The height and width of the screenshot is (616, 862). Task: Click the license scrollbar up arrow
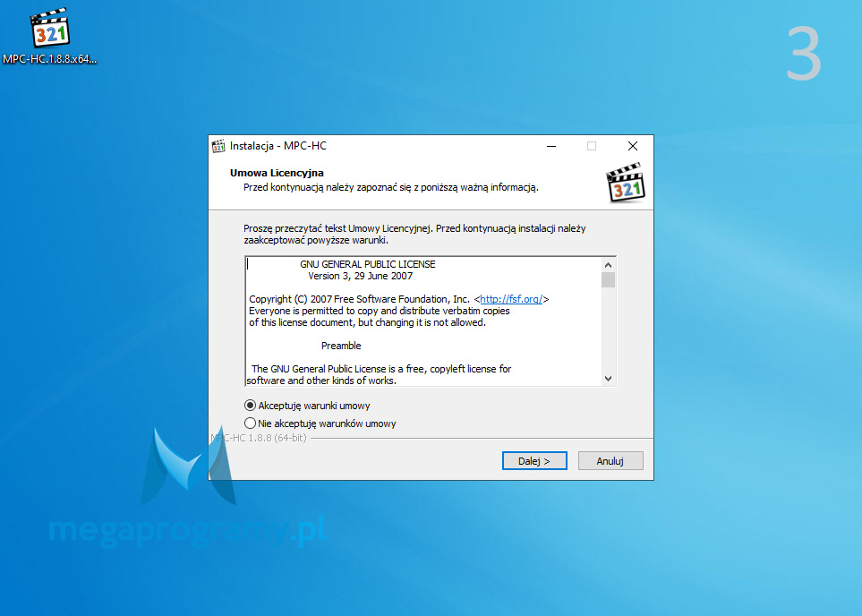[608, 265]
